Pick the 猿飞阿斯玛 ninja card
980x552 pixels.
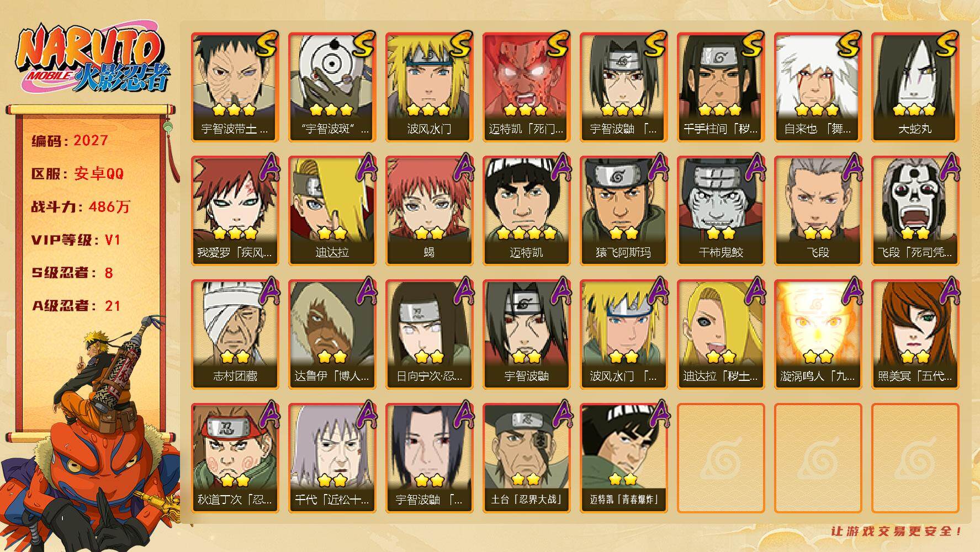(x=623, y=211)
